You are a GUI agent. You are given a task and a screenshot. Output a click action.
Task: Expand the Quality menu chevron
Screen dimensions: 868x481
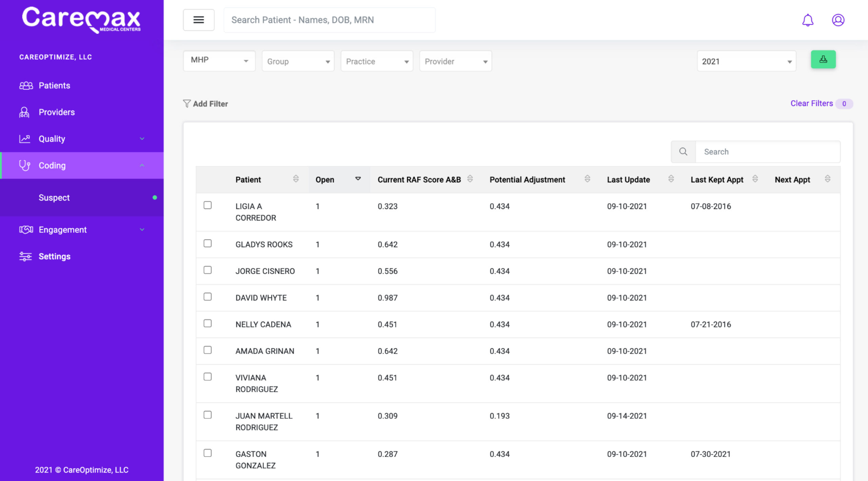(x=142, y=139)
